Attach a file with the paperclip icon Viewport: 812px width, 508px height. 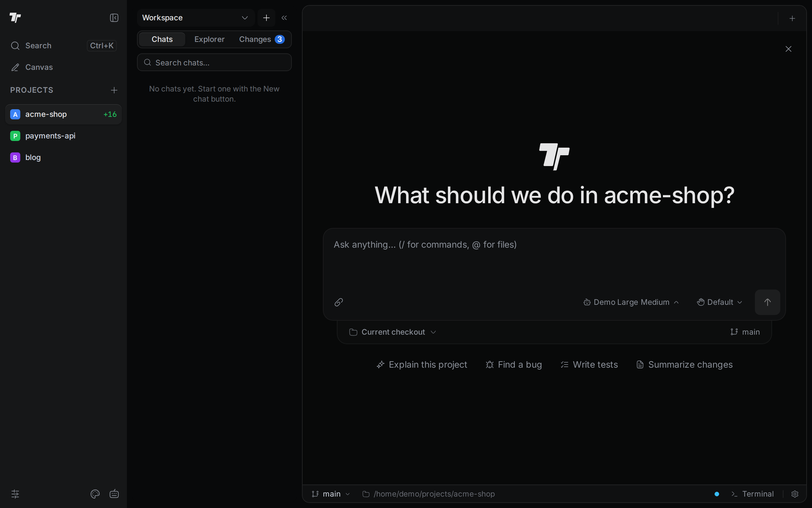[x=339, y=302]
